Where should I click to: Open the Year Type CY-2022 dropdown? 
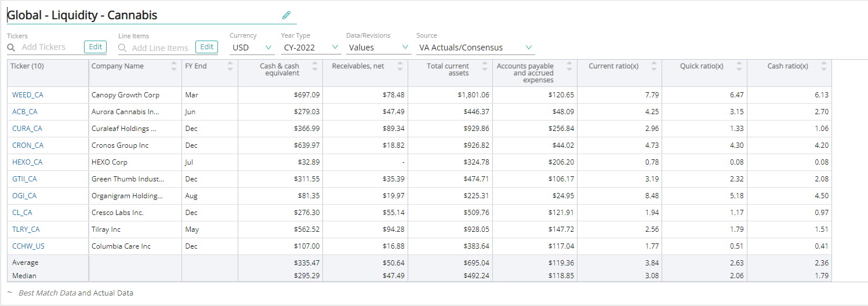[311, 48]
